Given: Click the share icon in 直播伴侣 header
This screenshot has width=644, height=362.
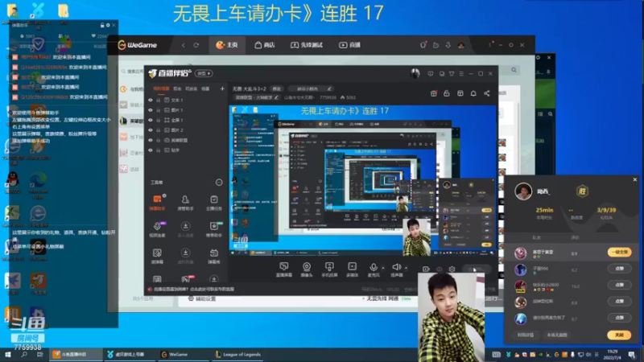Looking at the screenshot, I should point(487,93).
